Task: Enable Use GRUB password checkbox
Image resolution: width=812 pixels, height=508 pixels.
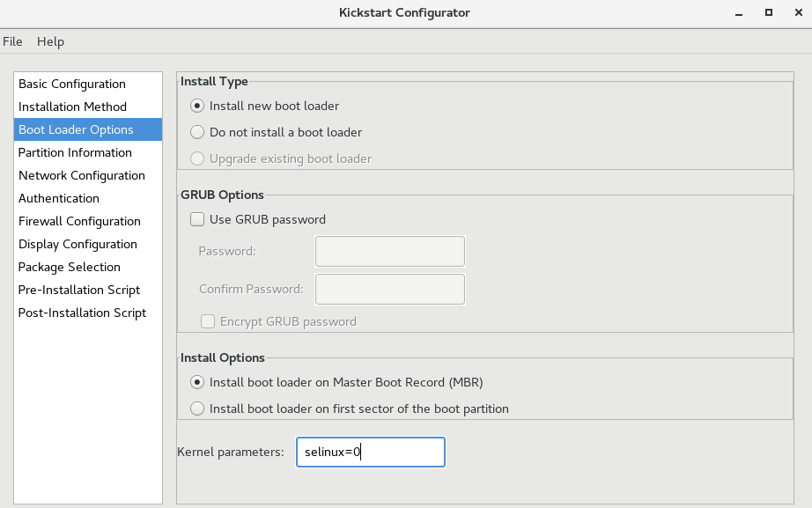Action: click(x=196, y=219)
